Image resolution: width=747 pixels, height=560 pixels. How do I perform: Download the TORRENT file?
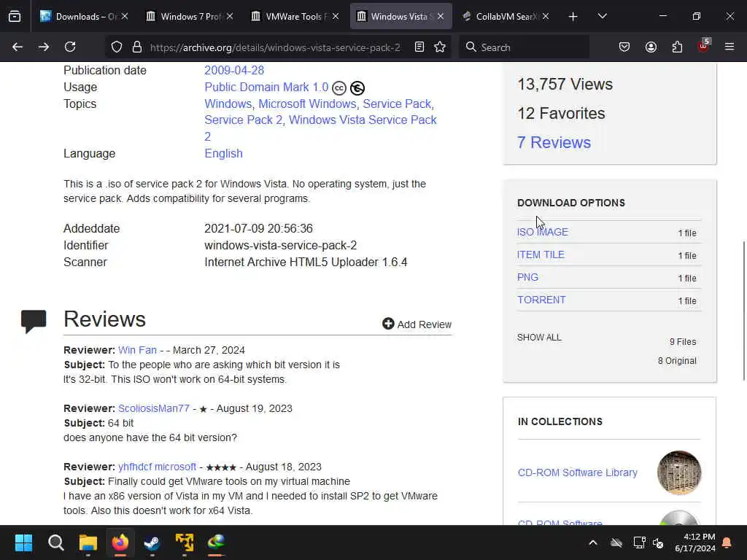542,300
